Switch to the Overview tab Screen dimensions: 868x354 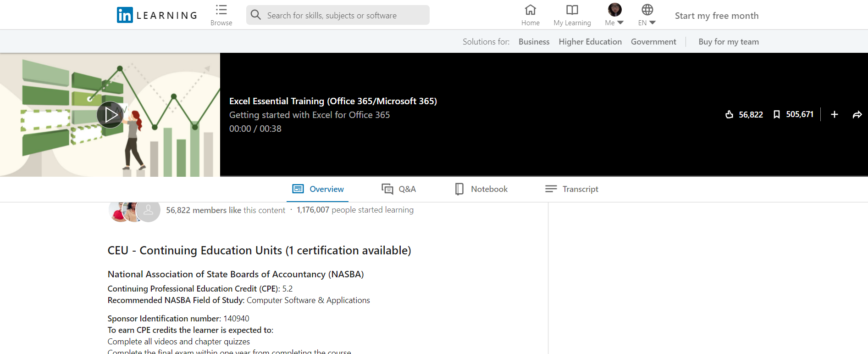[318, 189]
